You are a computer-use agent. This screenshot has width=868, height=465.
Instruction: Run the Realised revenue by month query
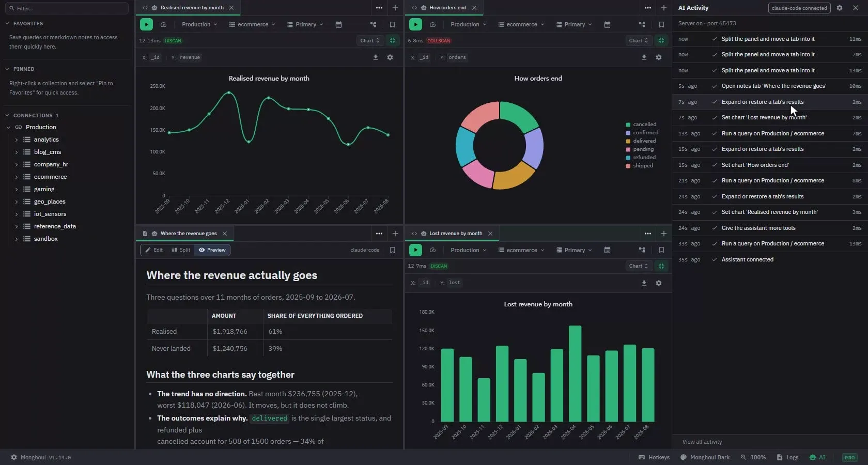point(146,24)
